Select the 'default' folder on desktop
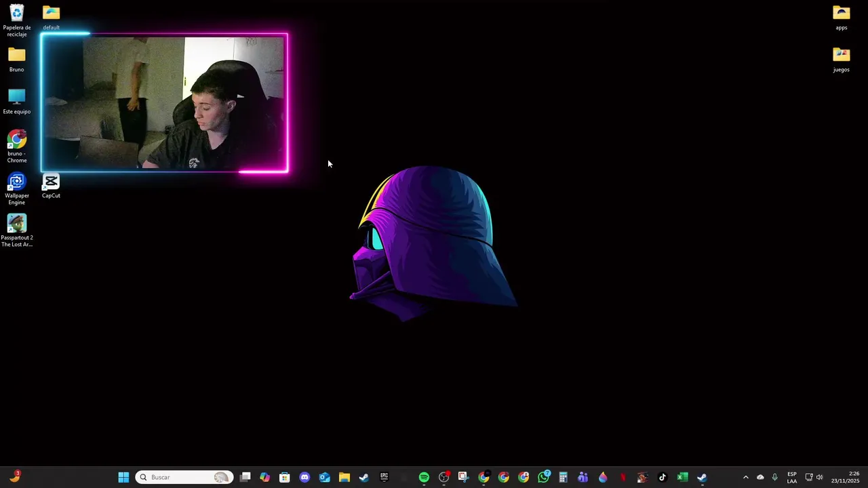 pos(51,18)
